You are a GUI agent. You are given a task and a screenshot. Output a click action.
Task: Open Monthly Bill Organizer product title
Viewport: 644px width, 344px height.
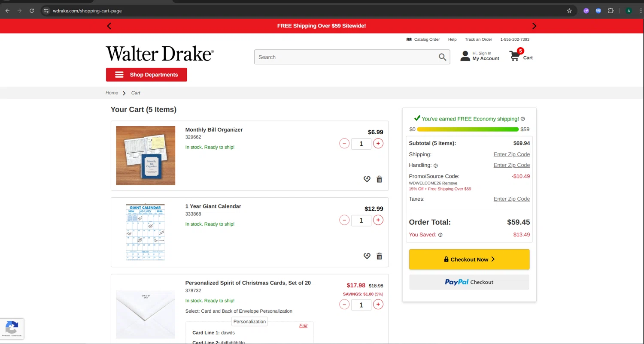pos(214,130)
